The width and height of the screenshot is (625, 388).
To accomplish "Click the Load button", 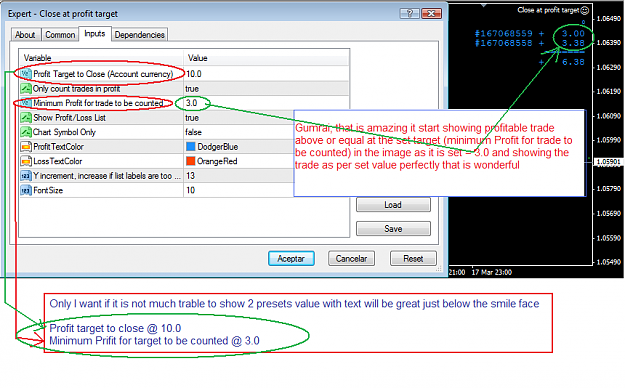I will point(393,205).
